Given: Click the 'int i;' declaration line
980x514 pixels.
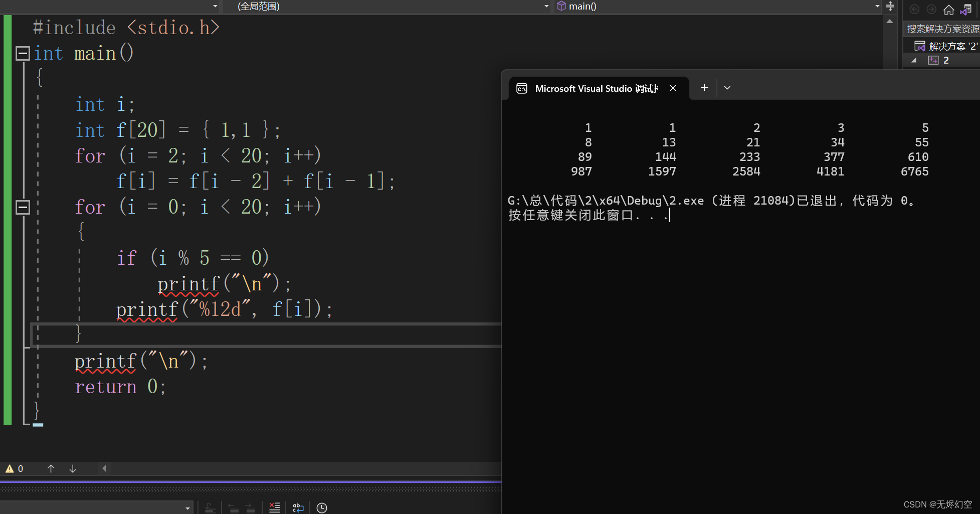Looking at the screenshot, I should (105, 105).
